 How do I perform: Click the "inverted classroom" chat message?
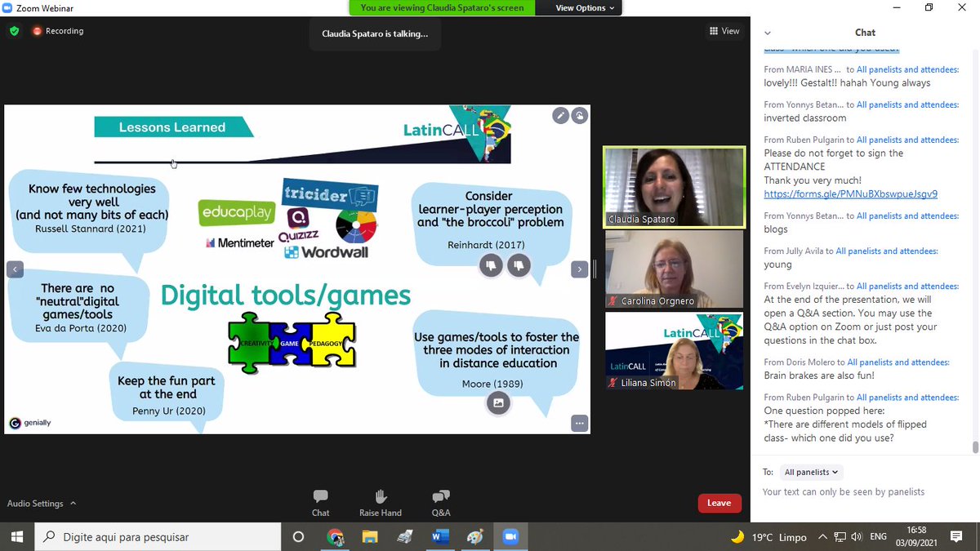805,118
